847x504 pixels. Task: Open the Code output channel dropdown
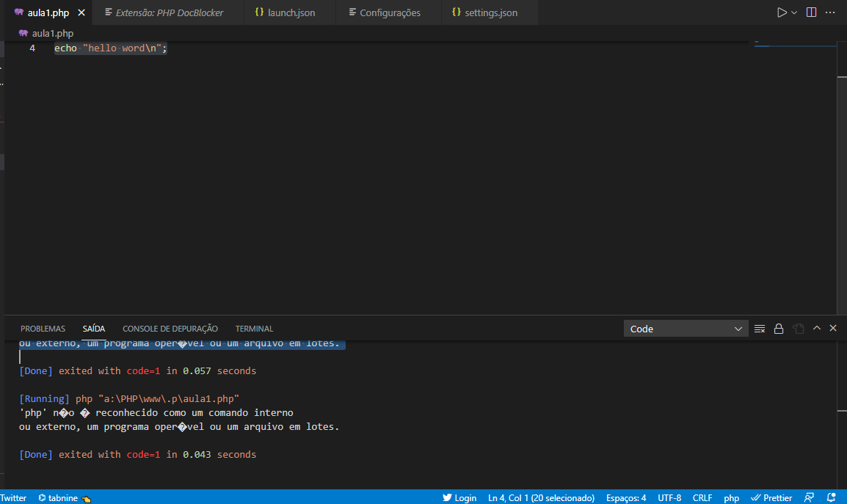(686, 329)
